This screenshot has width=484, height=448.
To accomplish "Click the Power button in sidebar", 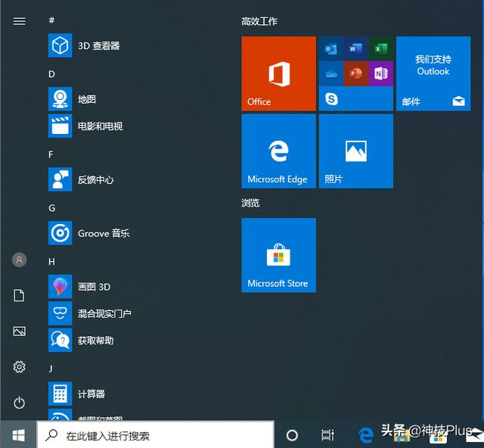I will tap(19, 403).
